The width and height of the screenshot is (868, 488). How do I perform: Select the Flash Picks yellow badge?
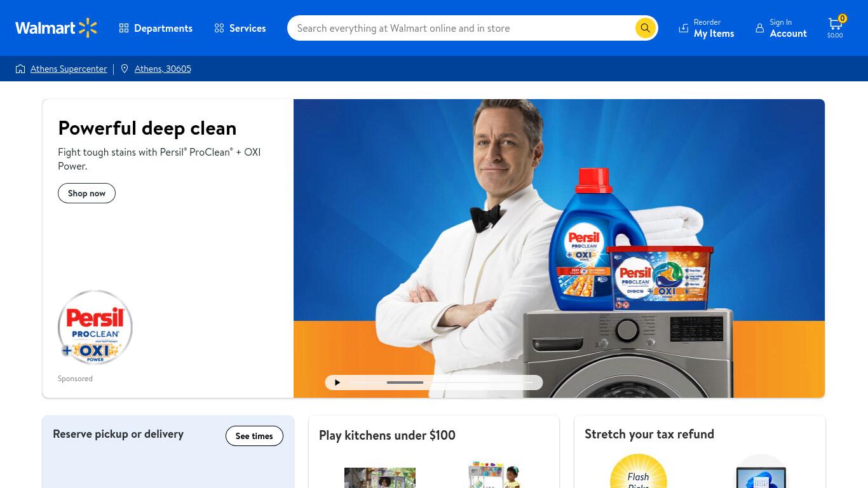[639, 471]
